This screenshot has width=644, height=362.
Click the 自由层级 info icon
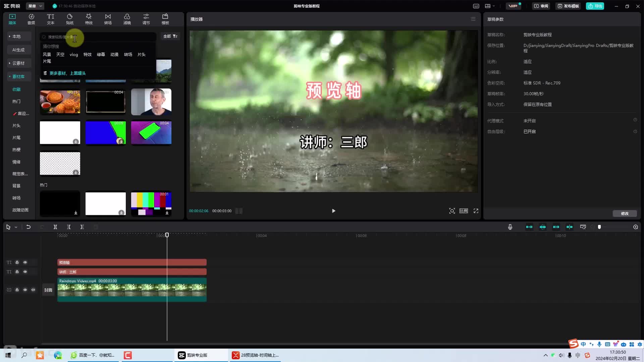click(635, 131)
